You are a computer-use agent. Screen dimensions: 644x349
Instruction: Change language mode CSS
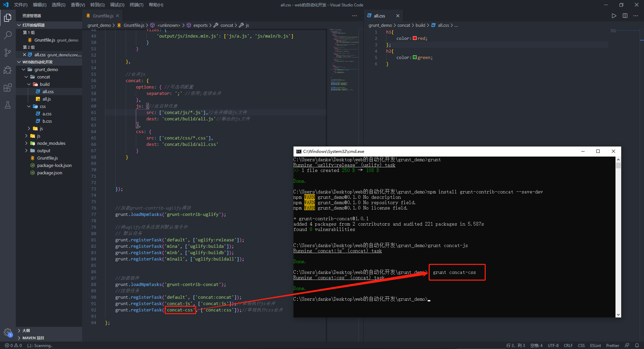point(581,345)
